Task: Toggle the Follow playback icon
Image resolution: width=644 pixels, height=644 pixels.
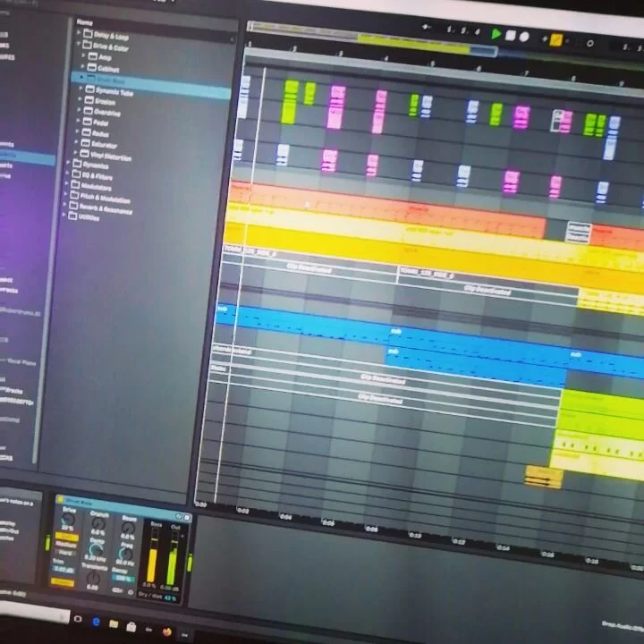Action: tap(427, 28)
